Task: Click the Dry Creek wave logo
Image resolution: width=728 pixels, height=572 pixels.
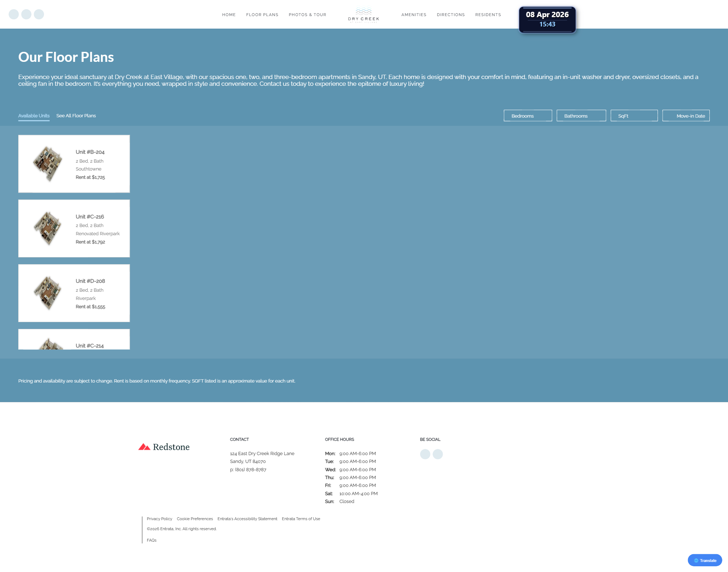Action: [x=363, y=15]
